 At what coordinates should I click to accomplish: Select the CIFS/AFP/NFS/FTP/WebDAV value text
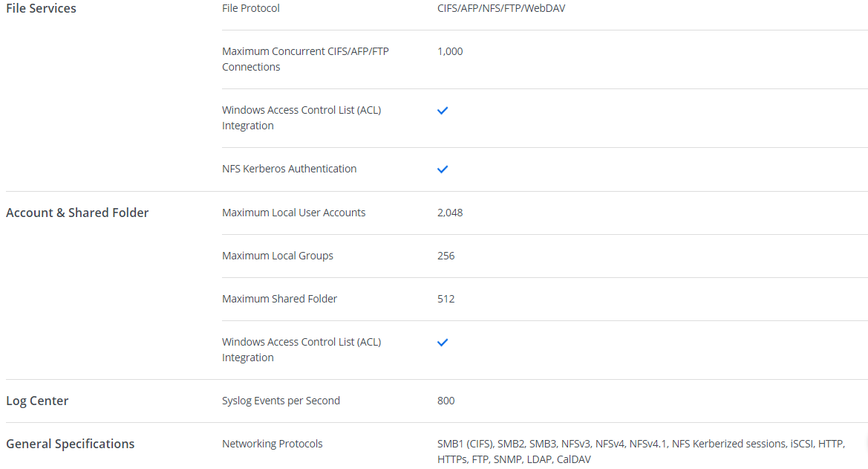(496, 8)
